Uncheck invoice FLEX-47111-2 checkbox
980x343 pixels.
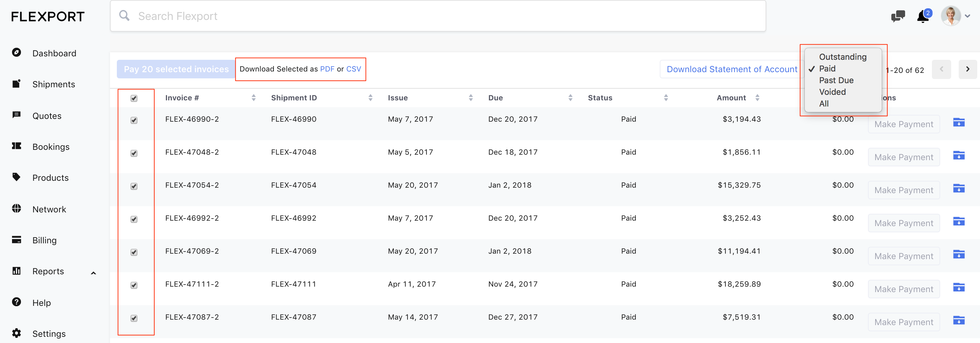(134, 285)
